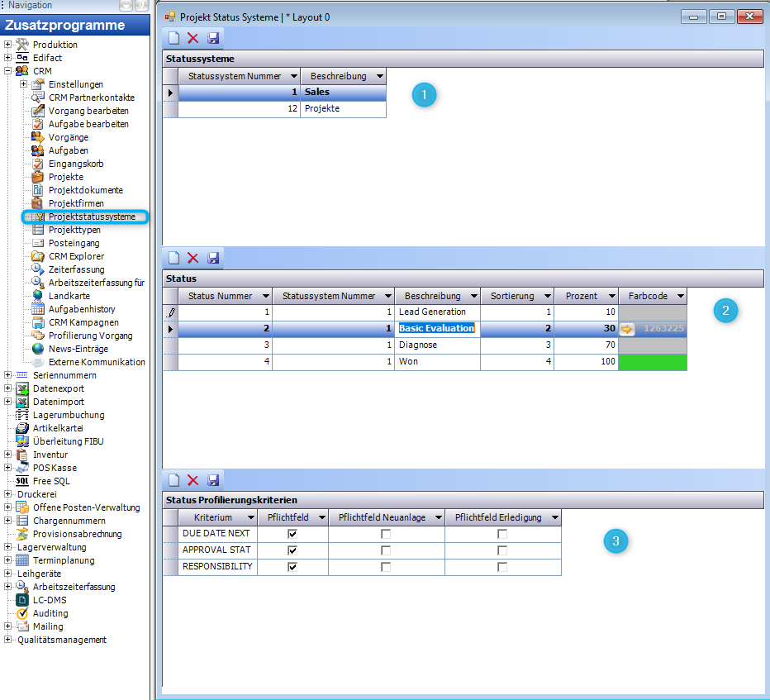Click save icon in Status Profilierungskriterien toolbar

coord(213,480)
